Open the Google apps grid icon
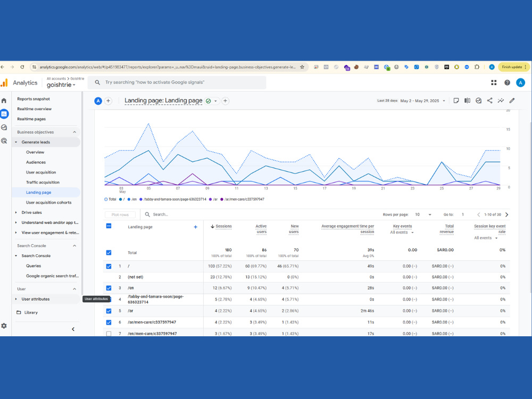Viewport: 532px width, 399px height. pyautogui.click(x=494, y=82)
